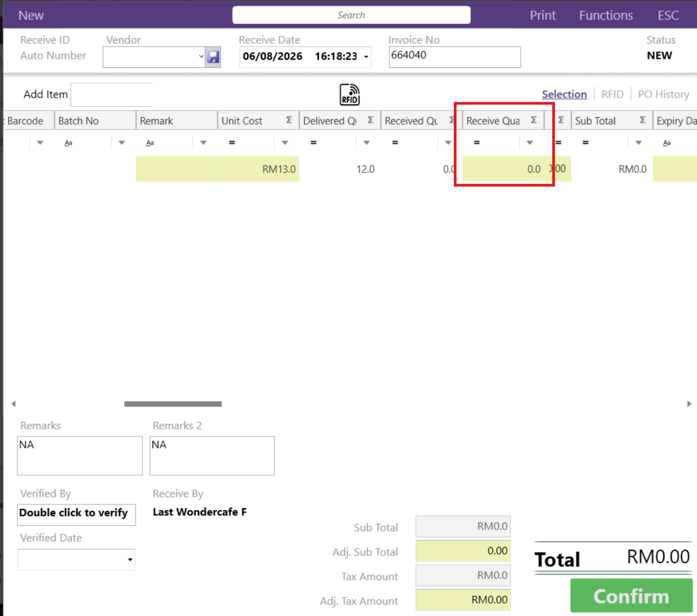The height and width of the screenshot is (616, 697).
Task: Click the Add Item input field
Action: coord(112,95)
